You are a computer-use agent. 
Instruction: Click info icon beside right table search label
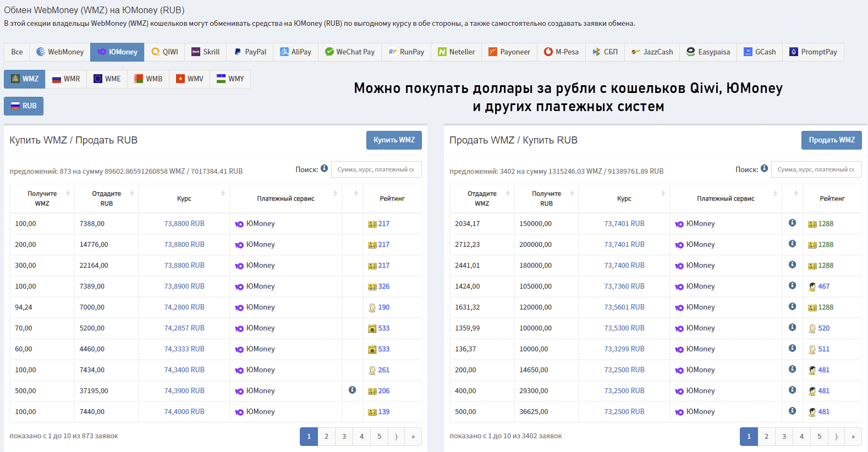coord(765,168)
